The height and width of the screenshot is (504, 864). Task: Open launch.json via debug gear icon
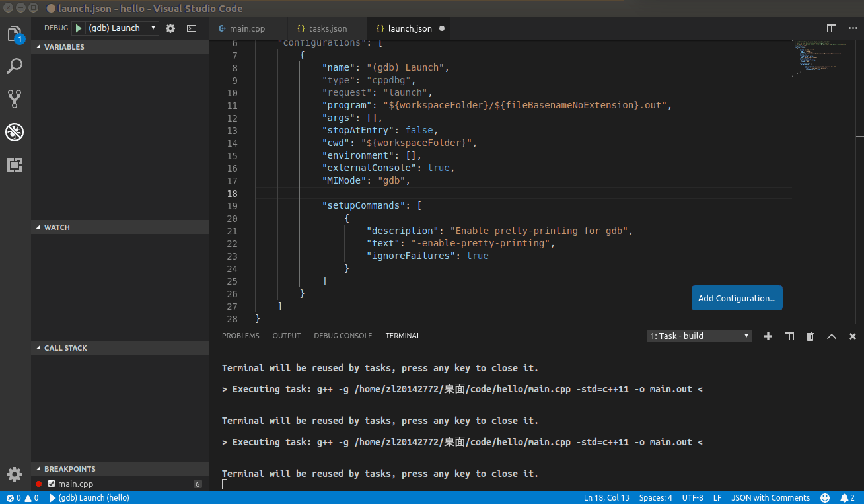(170, 28)
